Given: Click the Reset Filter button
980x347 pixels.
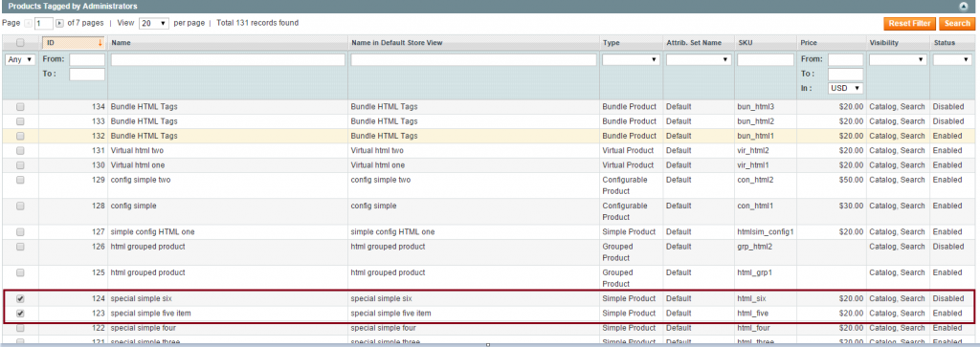Looking at the screenshot, I should tap(909, 24).
